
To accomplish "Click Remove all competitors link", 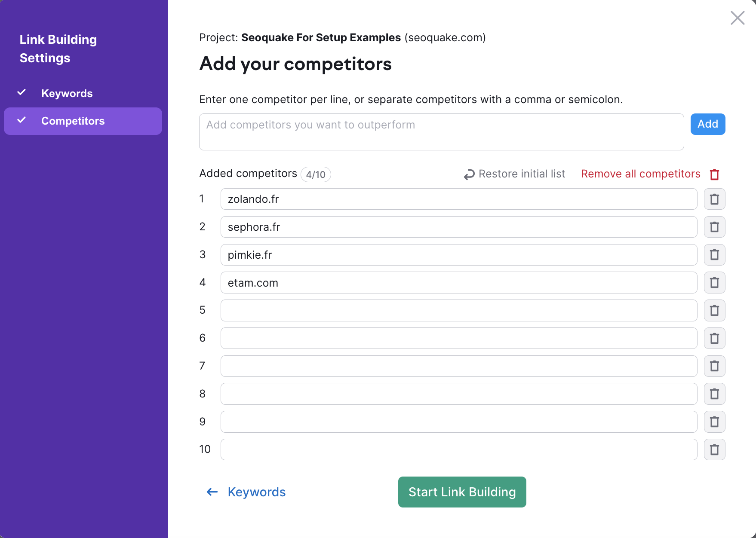I will tap(640, 174).
